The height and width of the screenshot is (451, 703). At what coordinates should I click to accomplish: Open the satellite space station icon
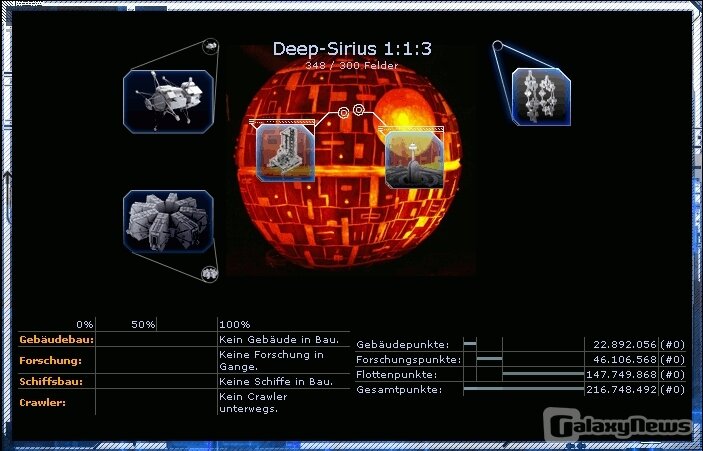tap(168, 102)
